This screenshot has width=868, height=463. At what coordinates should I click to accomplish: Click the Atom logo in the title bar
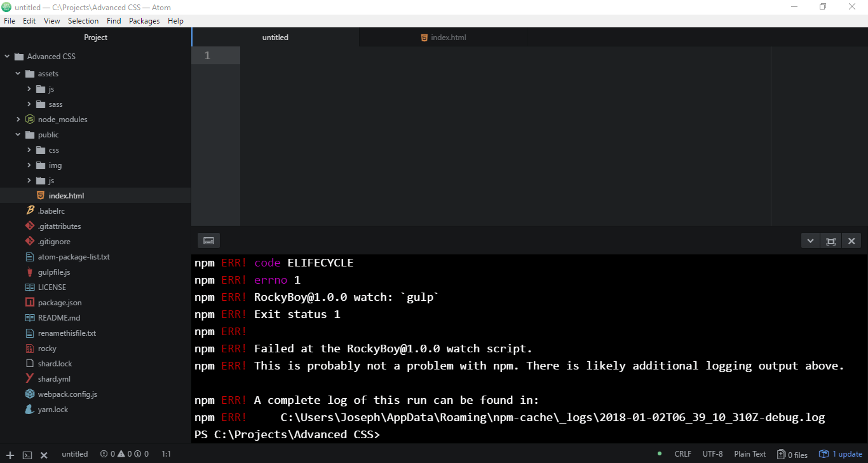[6, 7]
